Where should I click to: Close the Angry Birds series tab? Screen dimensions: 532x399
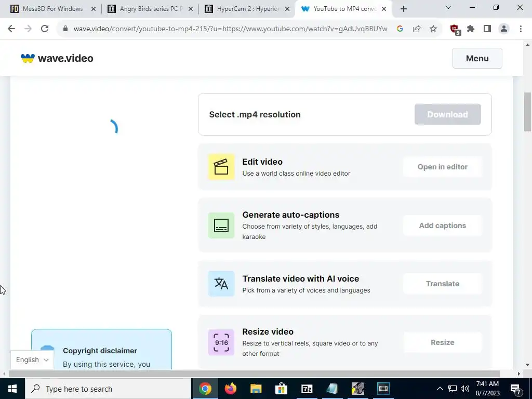pos(191,9)
